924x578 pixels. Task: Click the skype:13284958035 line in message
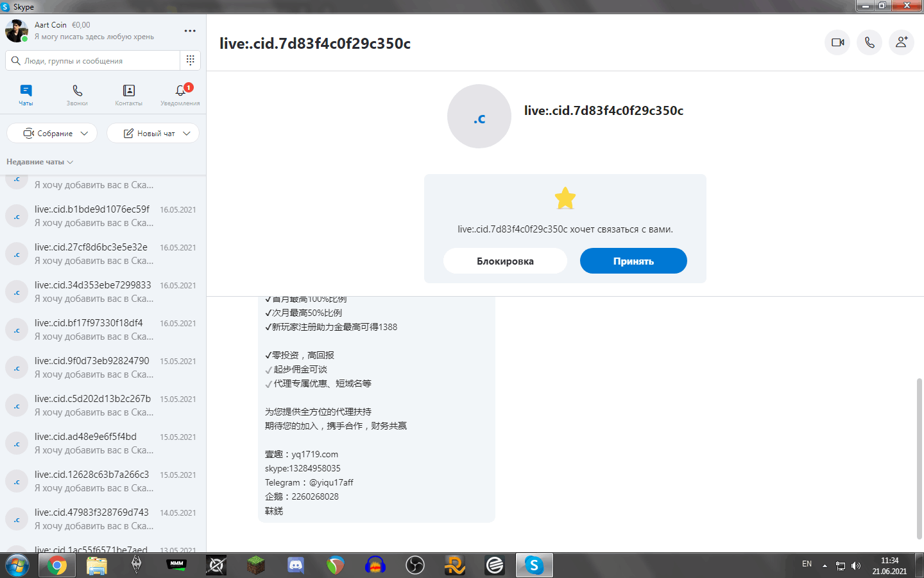(303, 468)
